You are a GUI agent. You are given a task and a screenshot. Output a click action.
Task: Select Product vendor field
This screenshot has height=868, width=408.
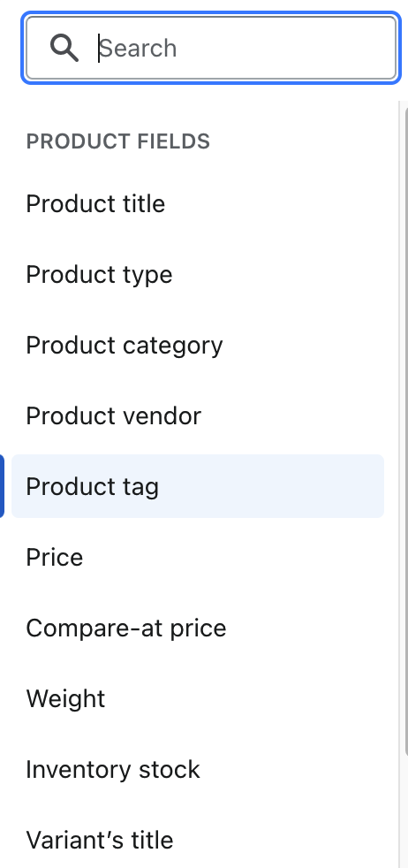[x=197, y=415]
